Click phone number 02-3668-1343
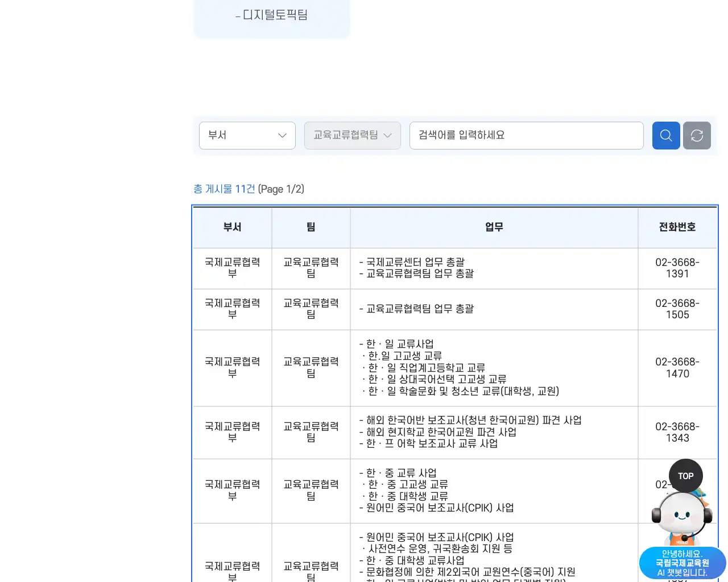Screen dimensions: 728x582 [677, 433]
